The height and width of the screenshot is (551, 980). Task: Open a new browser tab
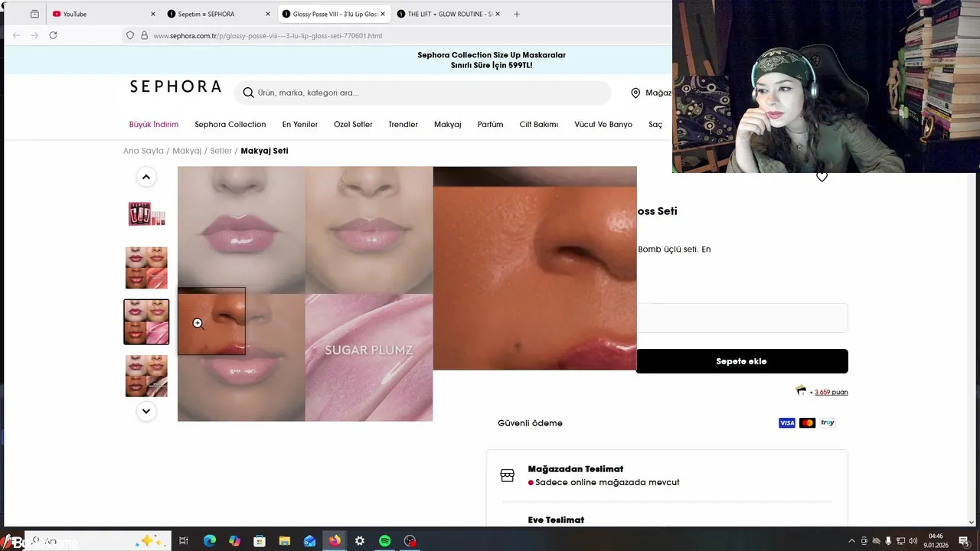(517, 14)
